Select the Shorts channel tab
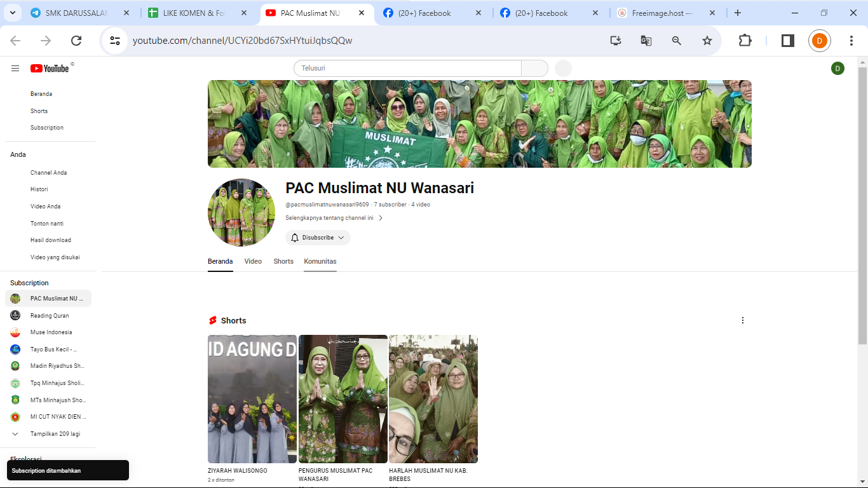This screenshot has height=488, width=868. (x=283, y=262)
